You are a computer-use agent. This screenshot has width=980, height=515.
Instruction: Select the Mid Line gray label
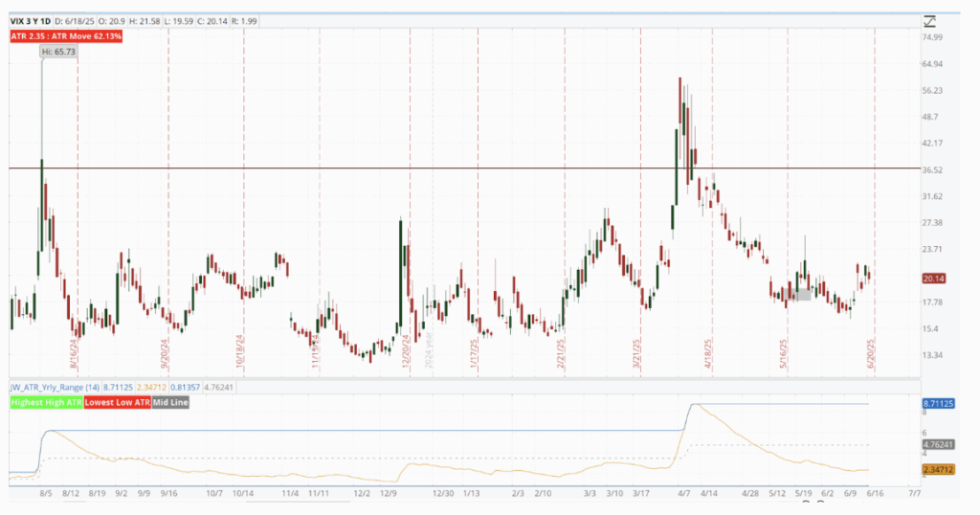(170, 402)
